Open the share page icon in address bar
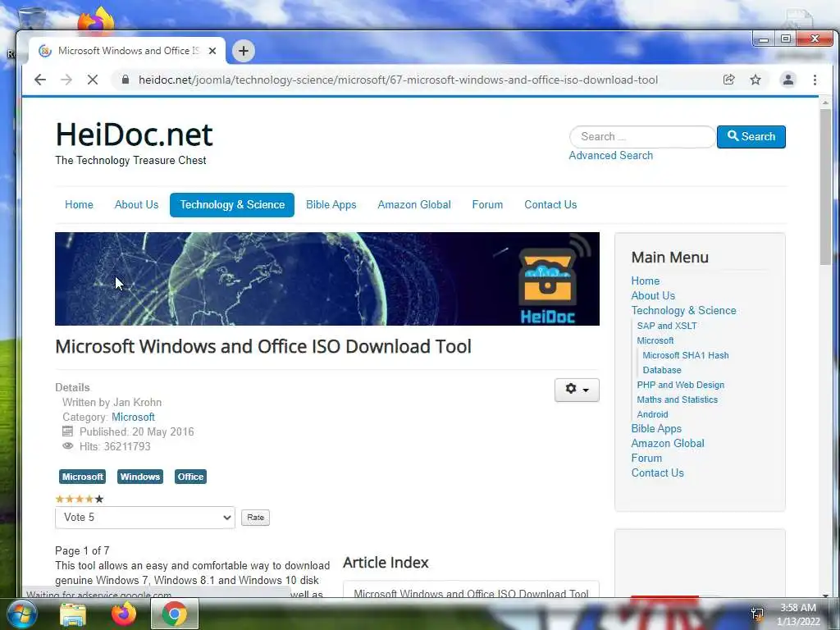Viewport: 840px width, 630px height. coord(728,80)
